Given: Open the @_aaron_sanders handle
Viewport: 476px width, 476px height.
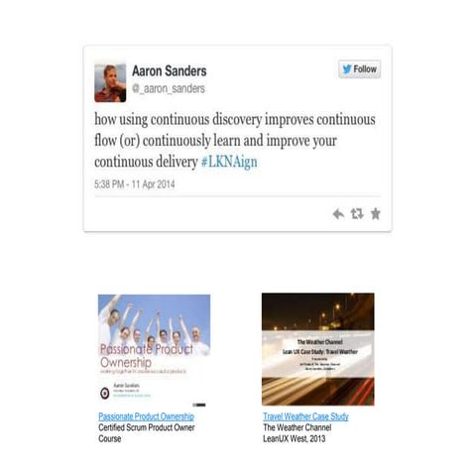Looking at the screenshot, I should pos(169,88).
